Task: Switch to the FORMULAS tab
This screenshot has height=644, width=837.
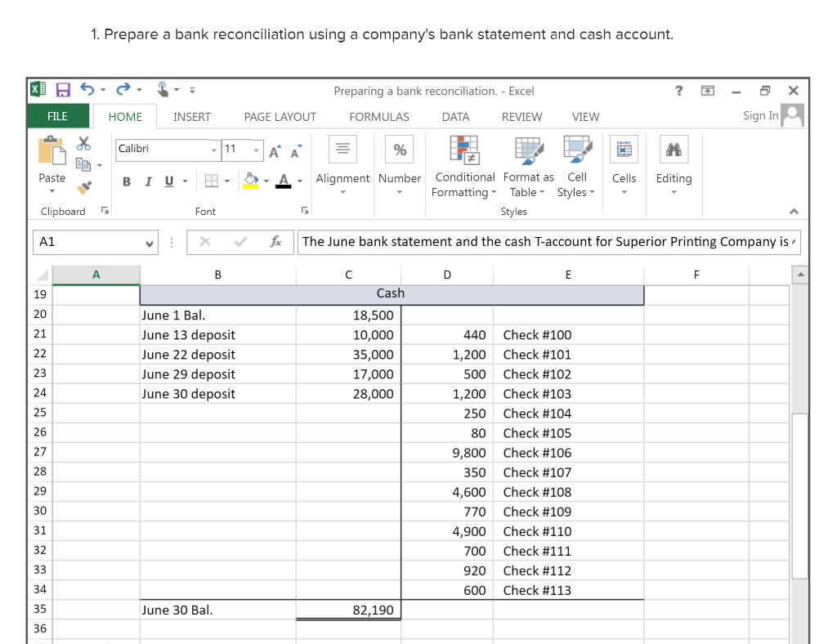Action: pos(378,117)
